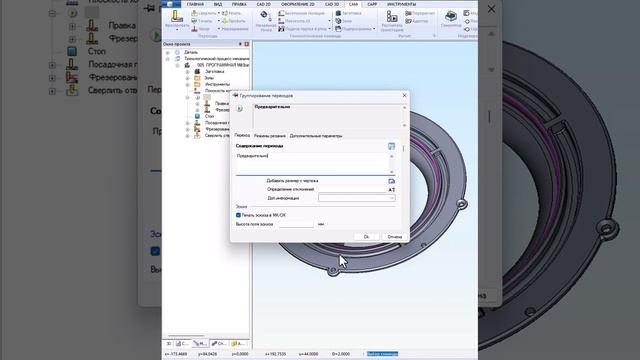Click the Высота поля эскиза input field
Screen dimensions: 640x360
(x=296, y=224)
